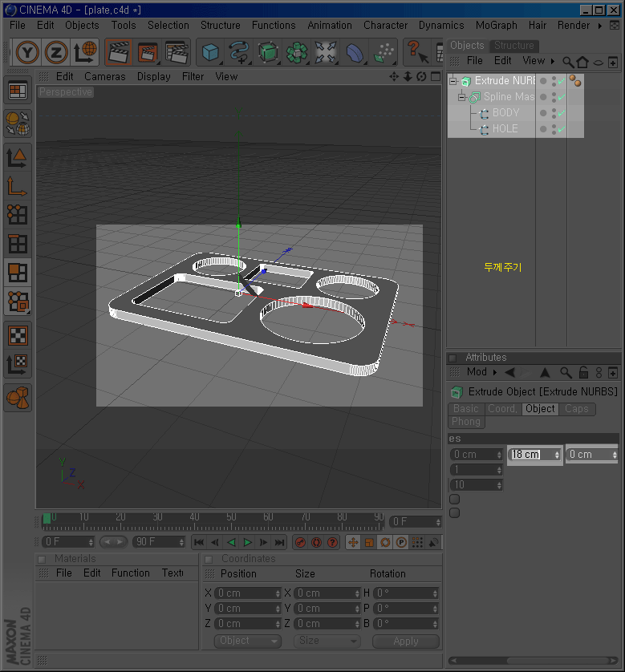Open the Object coordinate mode dropdown
Image resolution: width=625 pixels, height=672 pixels.
248,642
